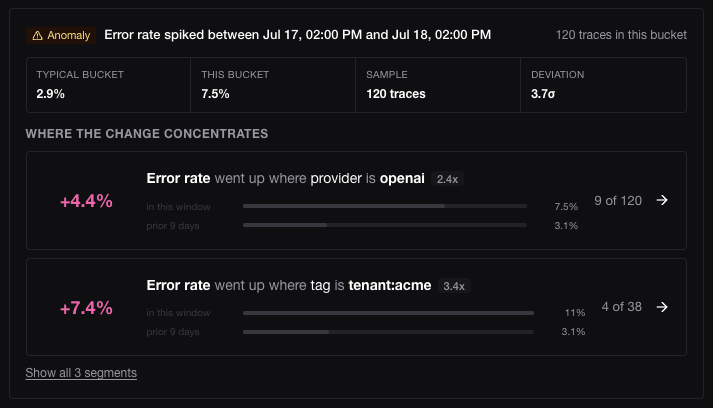Screen dimensions: 713x408
Task: Select the This Bucket 7.5% stat card
Action: pyautogui.click(x=273, y=85)
